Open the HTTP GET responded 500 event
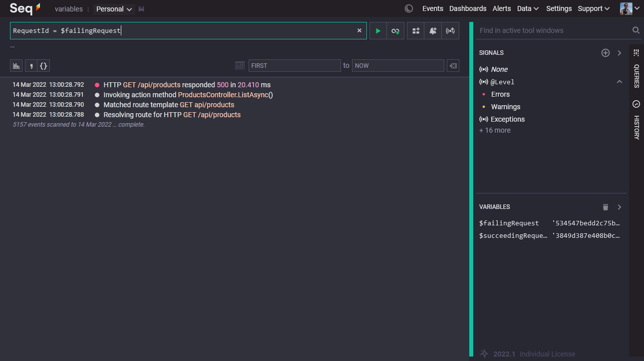Viewport: 644px width, 361px height. coord(187,85)
